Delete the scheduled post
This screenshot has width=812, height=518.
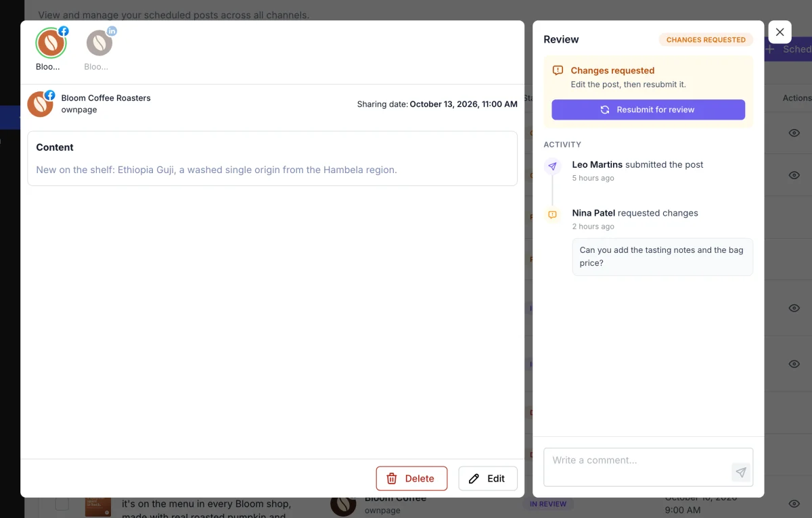411,478
